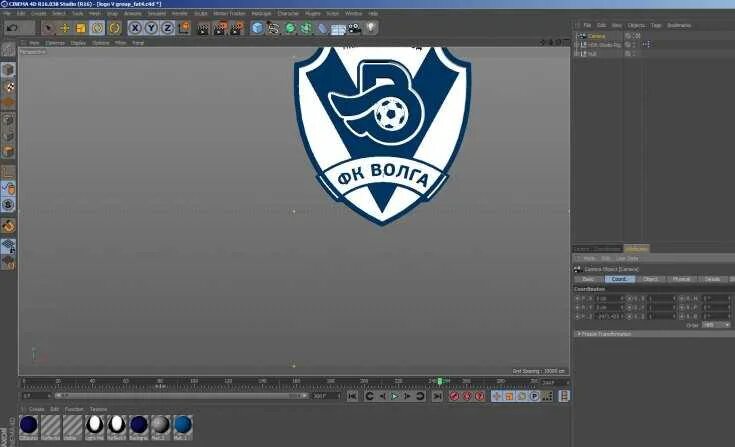Select the light blue material swatch
Screen dimensions: 735x447
182,425
